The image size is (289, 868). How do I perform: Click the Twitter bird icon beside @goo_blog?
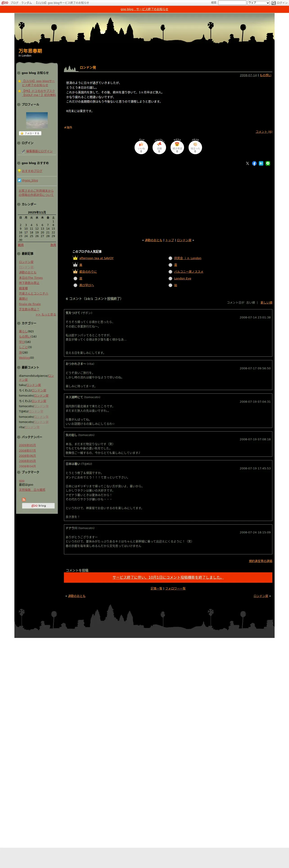pos(20,180)
